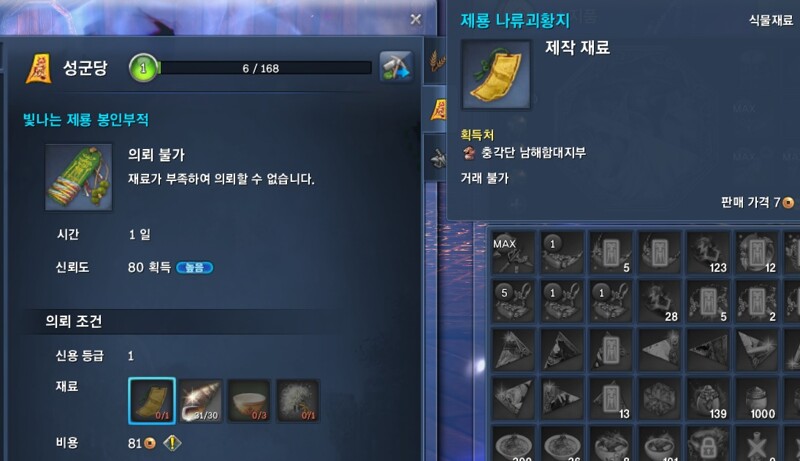
Task: Click the hammer crafting icon beside progress bar
Action: pyautogui.click(x=396, y=67)
